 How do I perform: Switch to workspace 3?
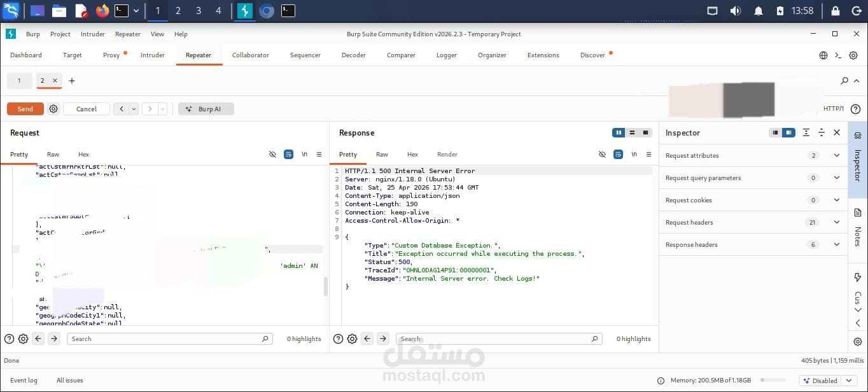point(199,10)
